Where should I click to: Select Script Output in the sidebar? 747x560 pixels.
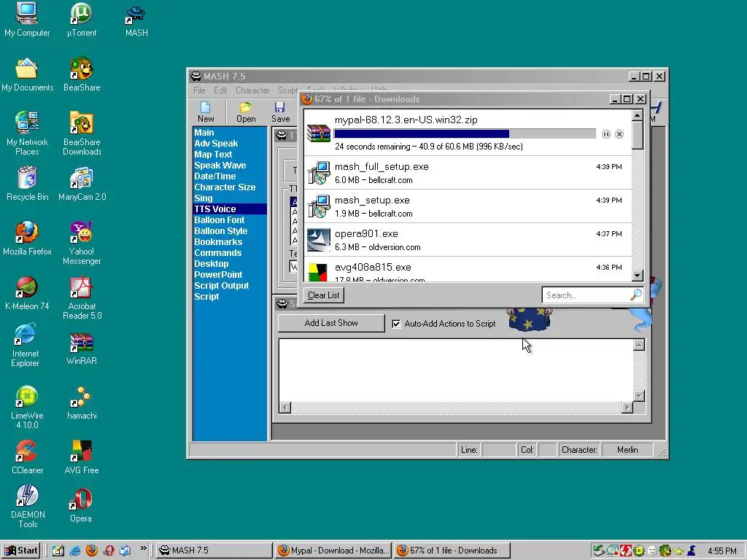(230, 286)
